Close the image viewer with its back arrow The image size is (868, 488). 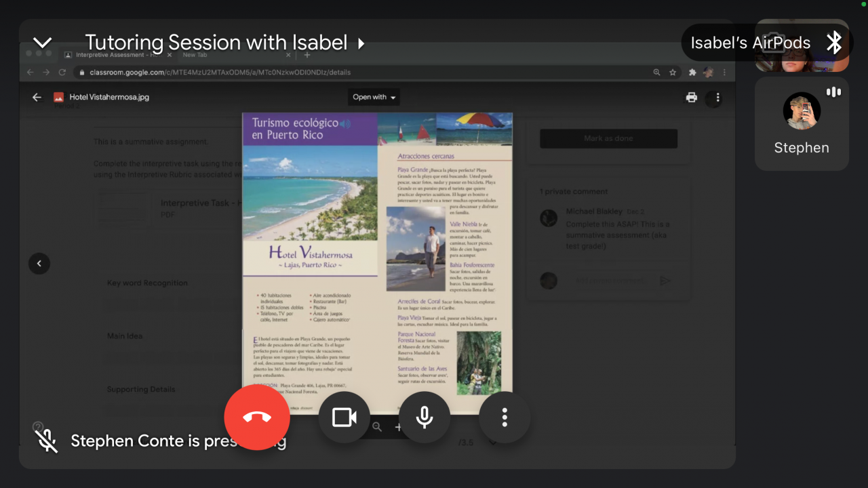coord(37,97)
